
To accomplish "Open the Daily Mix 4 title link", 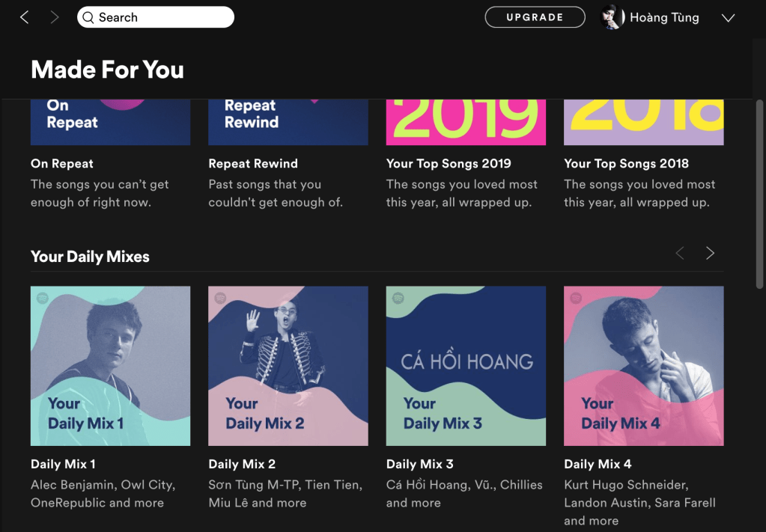I will 598,464.
